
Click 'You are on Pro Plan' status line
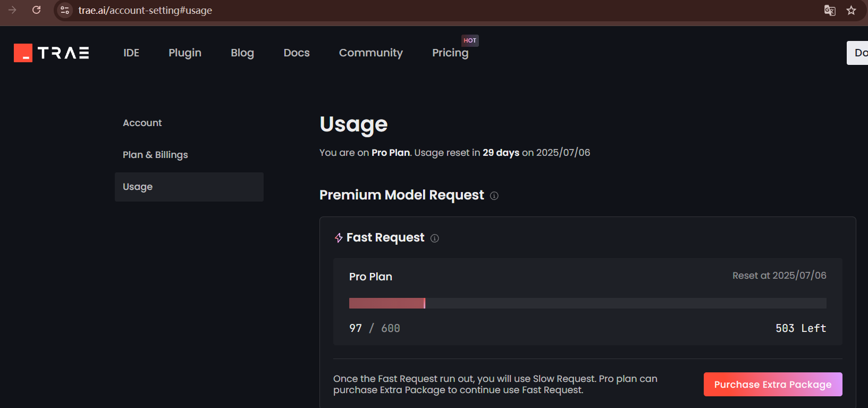[454, 153]
